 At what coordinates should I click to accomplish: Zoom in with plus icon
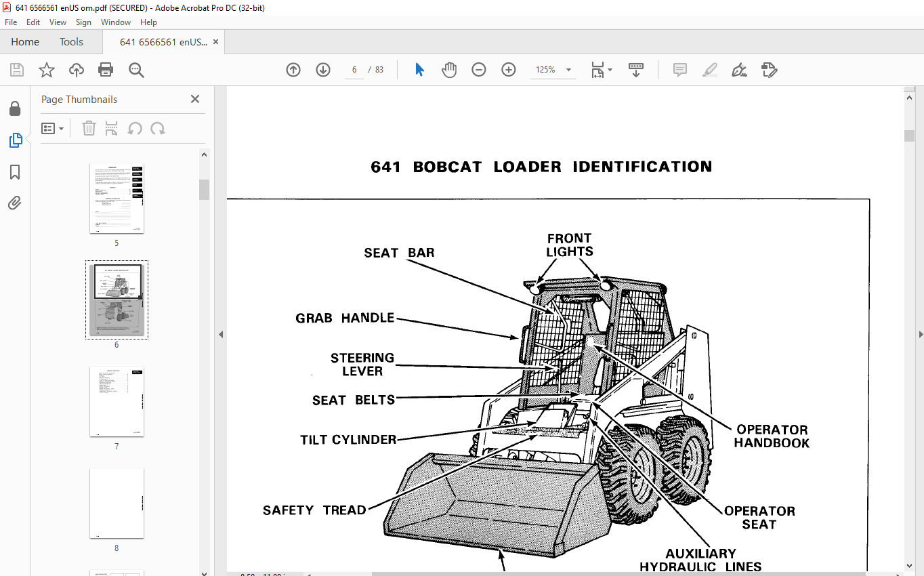509,70
